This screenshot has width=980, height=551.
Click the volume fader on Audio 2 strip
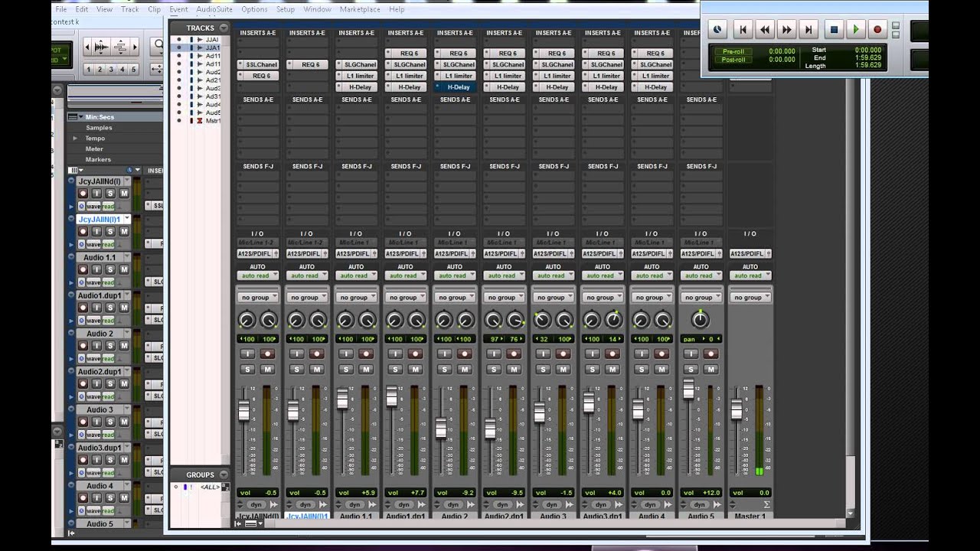[441, 429]
